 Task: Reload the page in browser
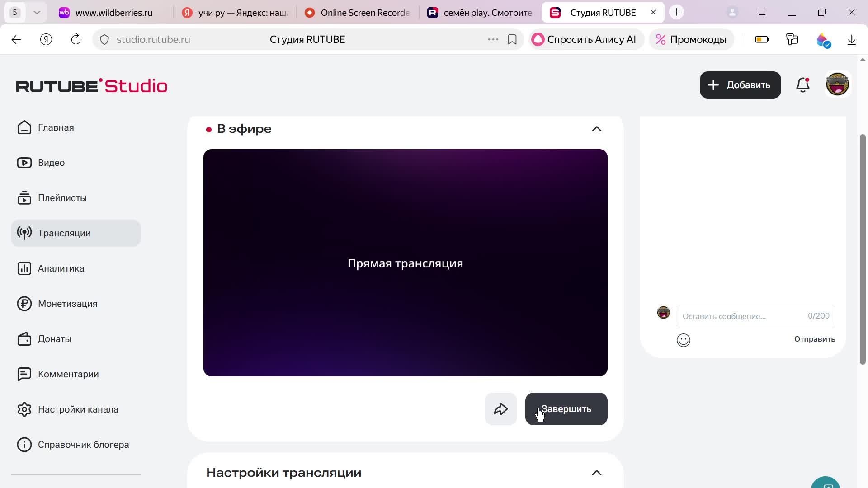click(76, 40)
